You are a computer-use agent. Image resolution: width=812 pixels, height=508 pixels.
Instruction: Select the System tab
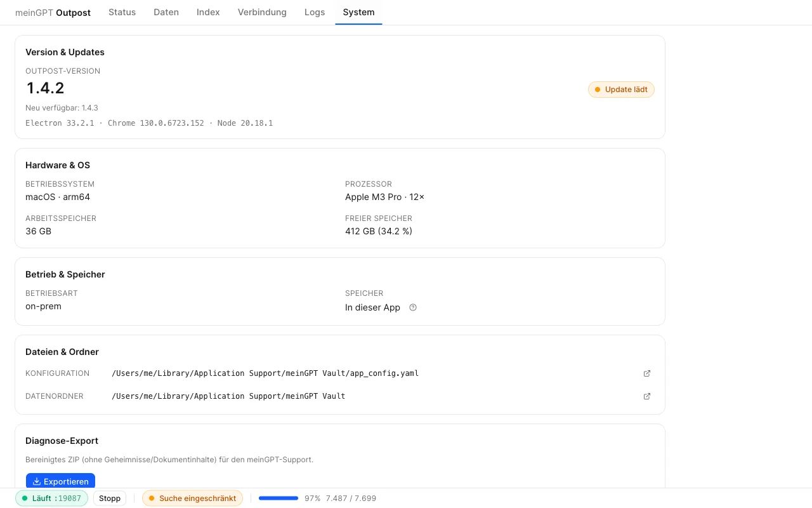358,12
